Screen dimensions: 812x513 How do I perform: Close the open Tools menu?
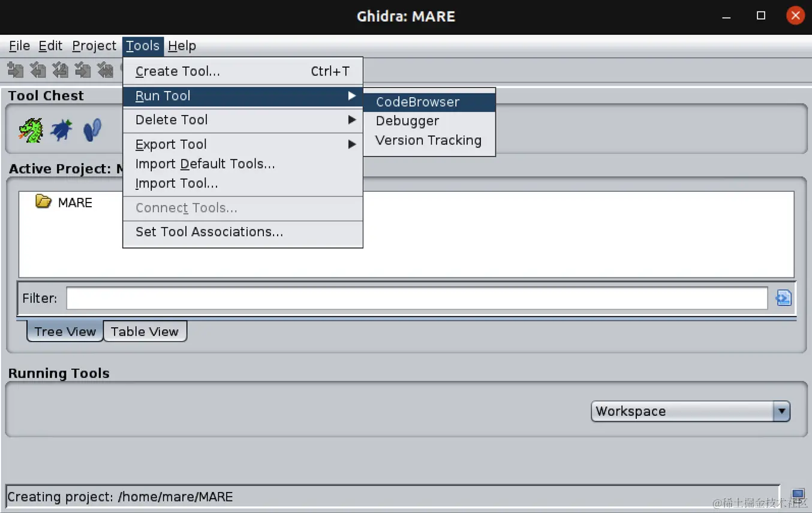143,46
